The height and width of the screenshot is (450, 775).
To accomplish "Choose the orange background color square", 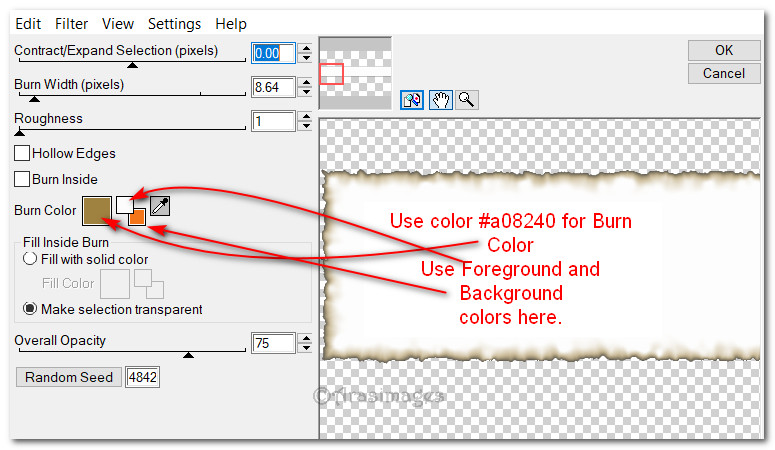I will tap(137, 216).
